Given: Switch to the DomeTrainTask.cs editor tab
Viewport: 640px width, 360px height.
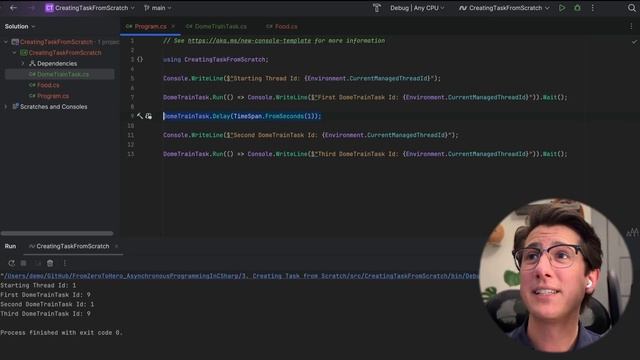Looking at the screenshot, I should tap(216, 27).
